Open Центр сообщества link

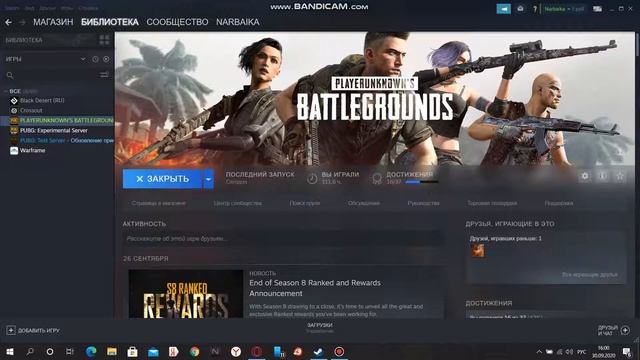click(238, 203)
